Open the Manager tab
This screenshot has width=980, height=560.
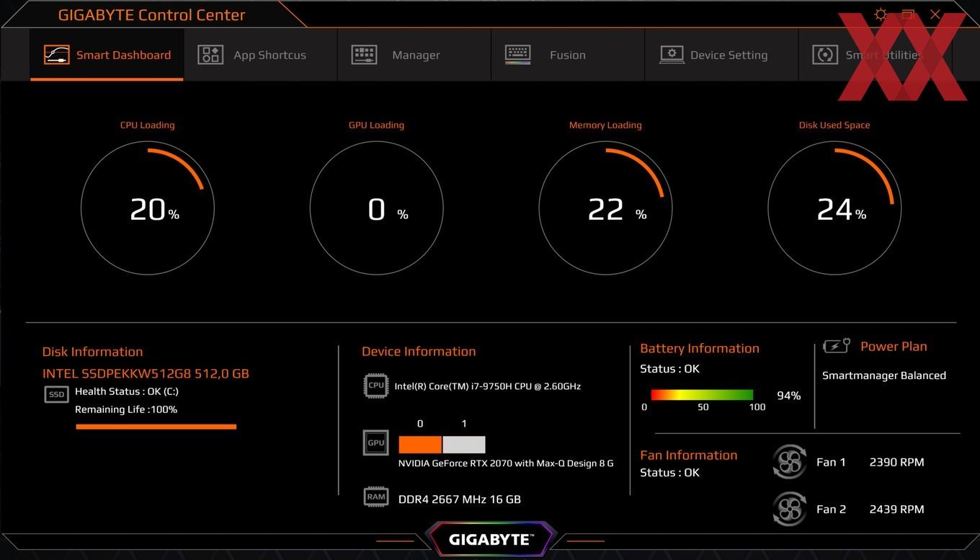click(x=414, y=55)
